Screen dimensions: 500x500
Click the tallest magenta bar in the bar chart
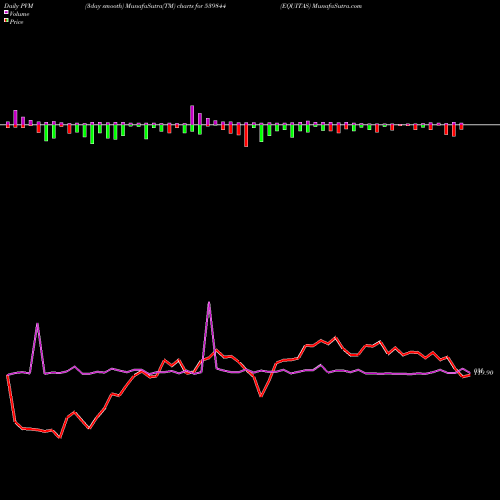coord(192,115)
